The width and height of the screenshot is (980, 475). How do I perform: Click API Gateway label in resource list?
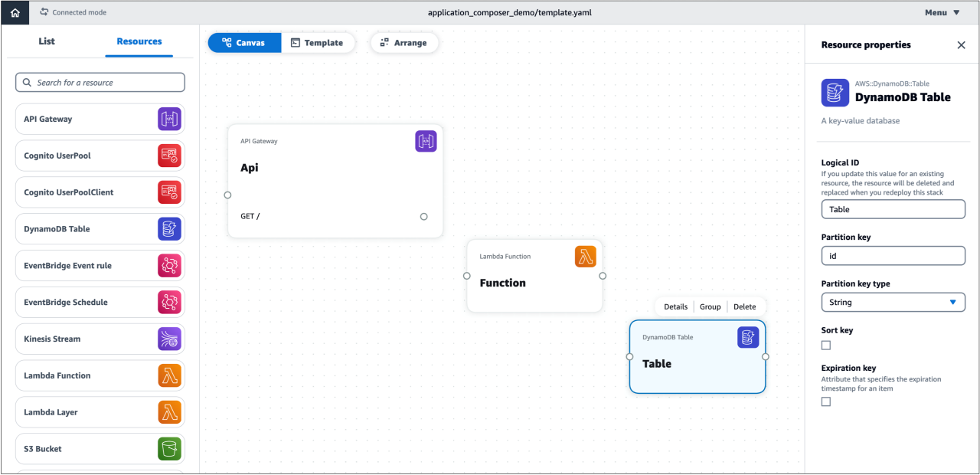click(48, 120)
